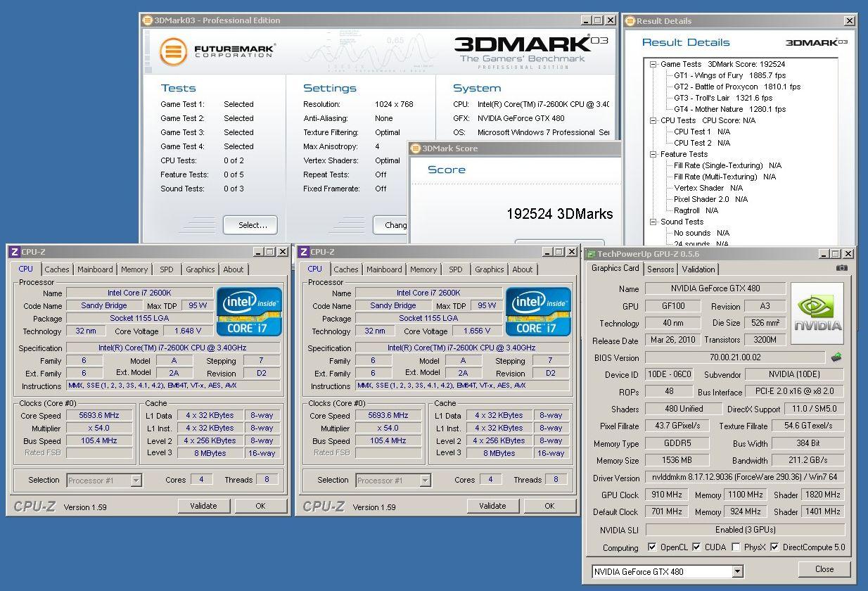Click the Futuremark orange logo in 3DMark03
The image size is (868, 591).
[x=173, y=51]
